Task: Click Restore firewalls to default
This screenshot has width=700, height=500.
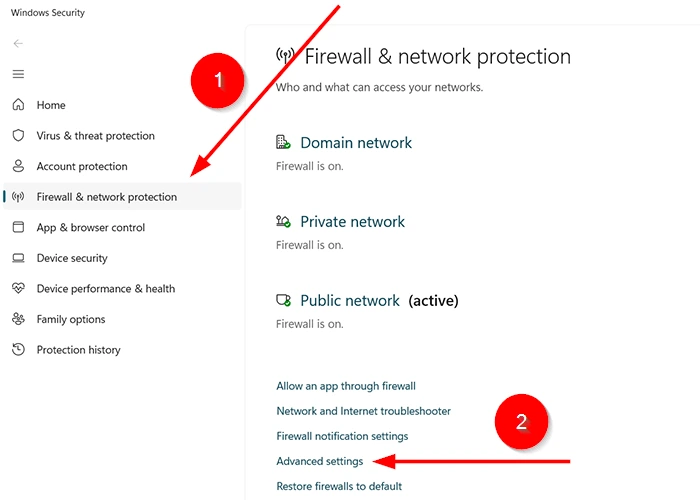Action: click(x=339, y=486)
